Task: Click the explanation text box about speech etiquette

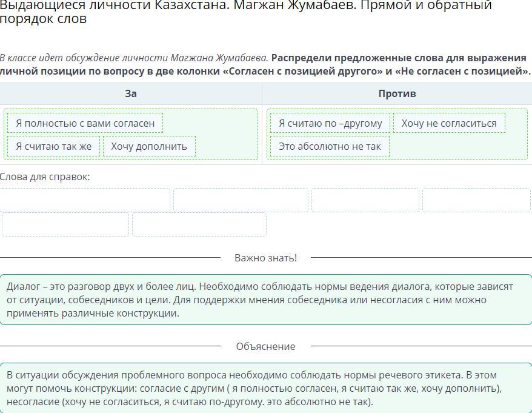Action: (265, 388)
